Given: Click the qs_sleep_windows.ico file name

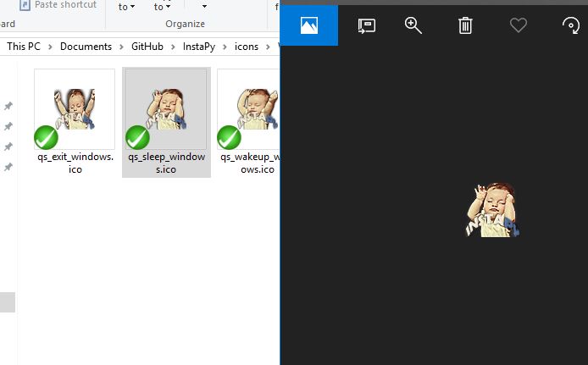Looking at the screenshot, I should [166, 163].
